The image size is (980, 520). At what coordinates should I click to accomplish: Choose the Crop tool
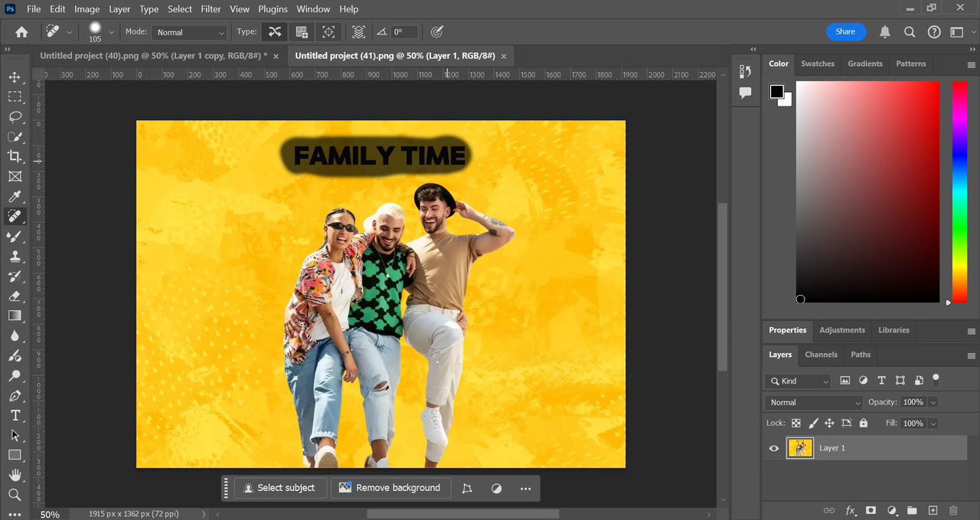(x=15, y=156)
